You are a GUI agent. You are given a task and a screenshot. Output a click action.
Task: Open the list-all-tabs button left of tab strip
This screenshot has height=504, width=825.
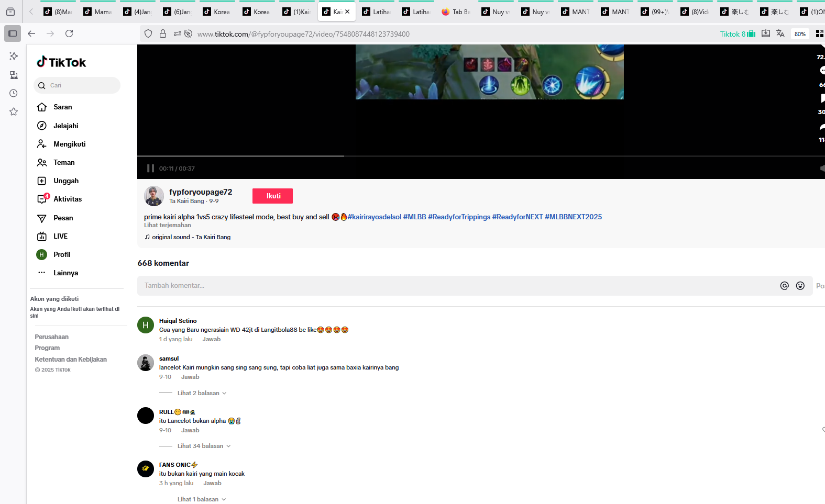10,12
